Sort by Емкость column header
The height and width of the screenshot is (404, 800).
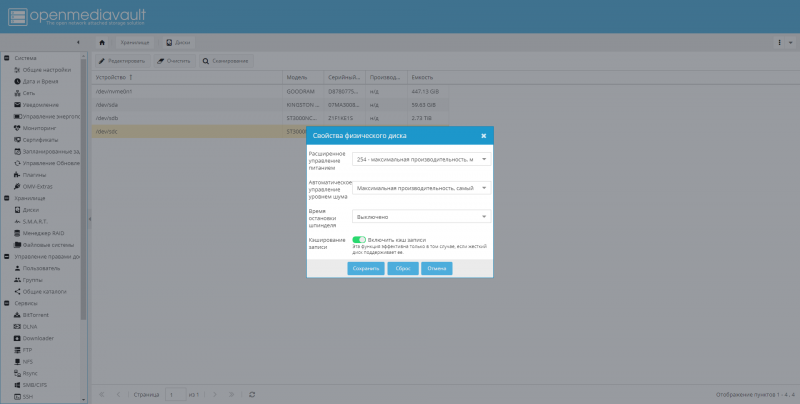(428, 78)
